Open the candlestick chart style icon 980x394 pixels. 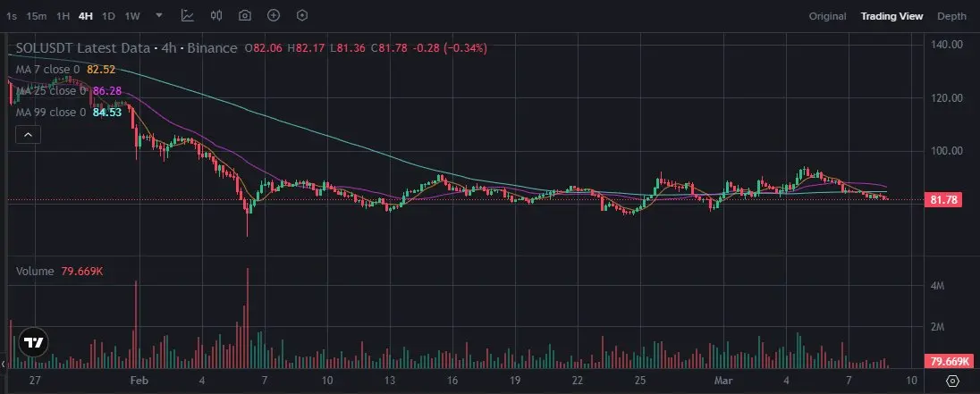click(216, 15)
